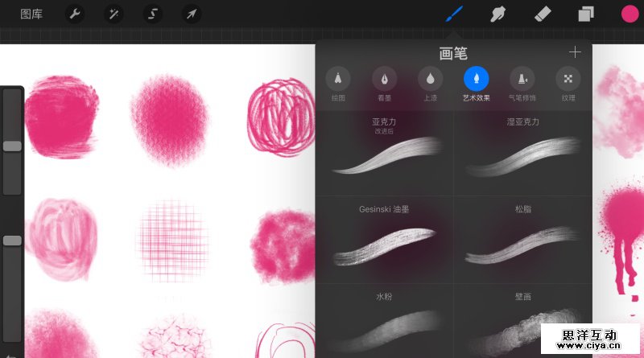Activate the Selection S tool

tap(153, 14)
